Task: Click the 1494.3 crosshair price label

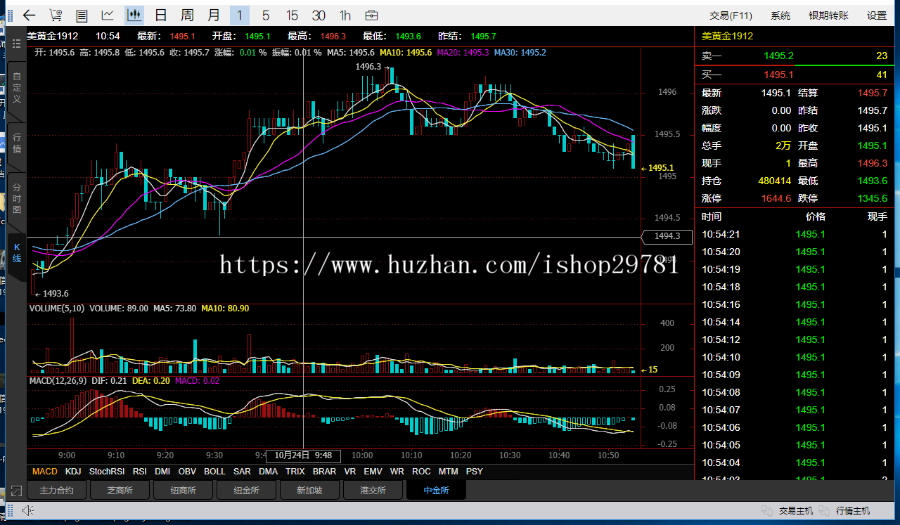Action: click(x=667, y=236)
